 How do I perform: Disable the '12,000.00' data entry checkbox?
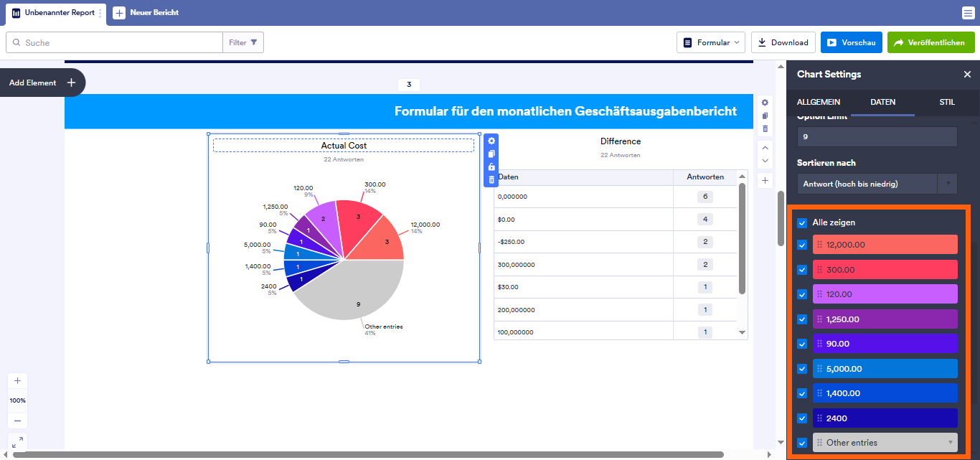point(801,245)
